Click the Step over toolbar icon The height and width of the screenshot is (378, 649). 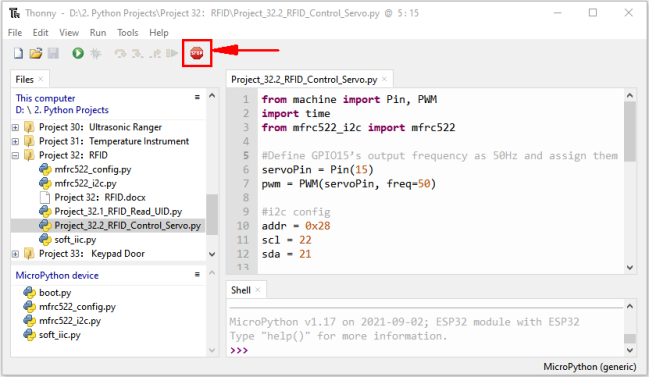click(x=120, y=53)
